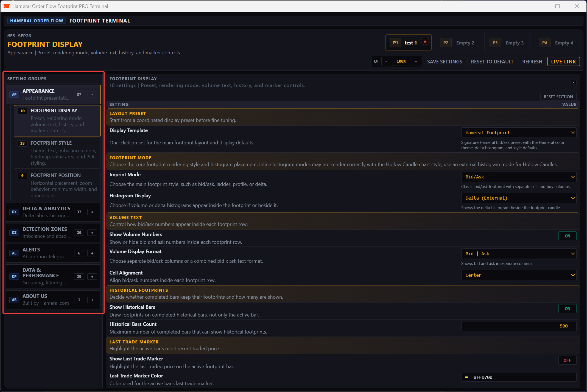Open the Histogram Display dropdown
Screen dimensions: 587x392
pos(519,198)
